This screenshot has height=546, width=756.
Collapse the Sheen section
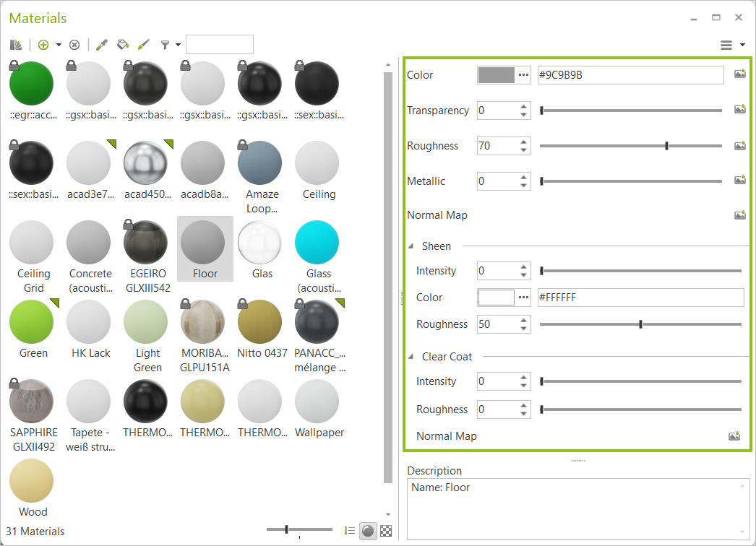pos(411,246)
